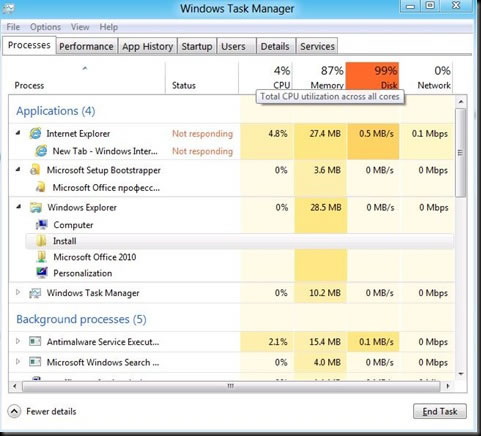
Task: Sort by the Network column header
Action: click(426, 77)
